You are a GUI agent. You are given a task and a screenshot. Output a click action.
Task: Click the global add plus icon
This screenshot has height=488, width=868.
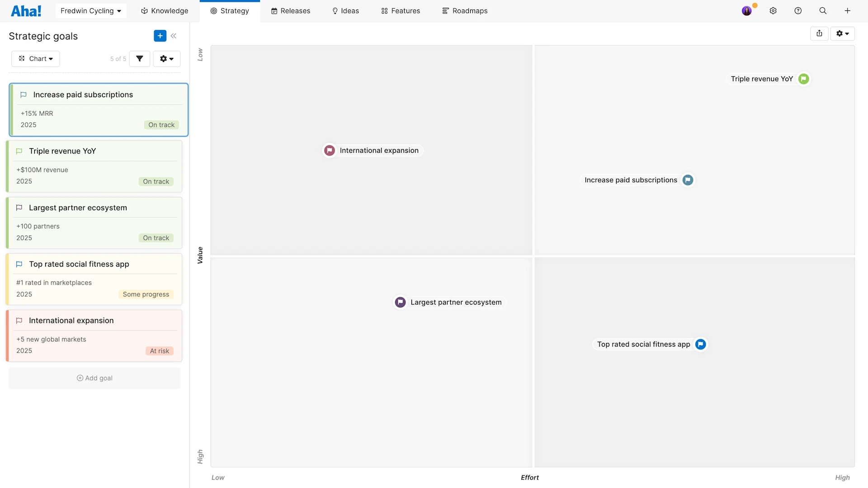click(848, 11)
